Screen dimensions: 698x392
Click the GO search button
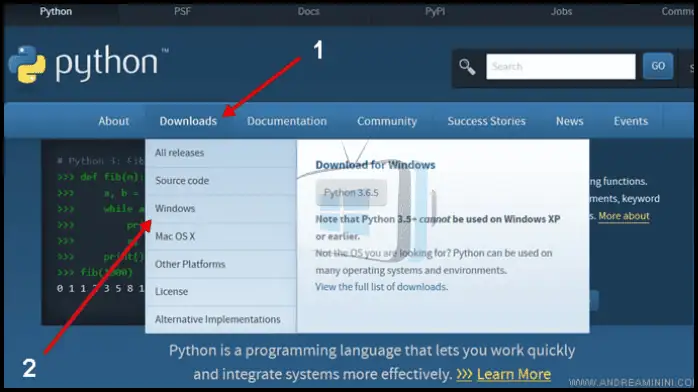point(658,66)
